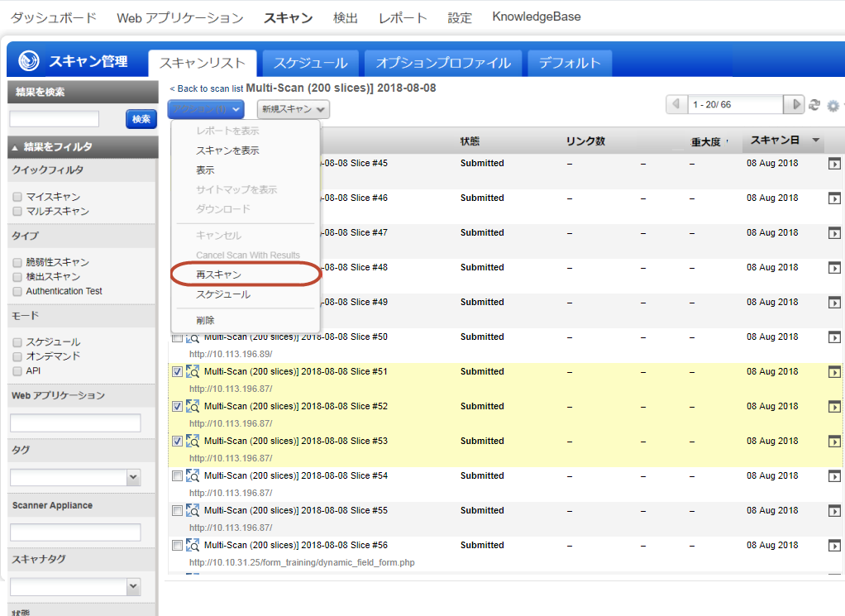Click scan type icon for Slice #52
The image size is (845, 616).
click(x=193, y=406)
